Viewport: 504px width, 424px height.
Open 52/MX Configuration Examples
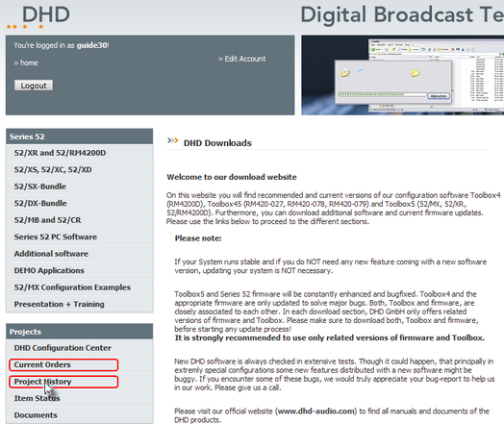(x=80, y=287)
